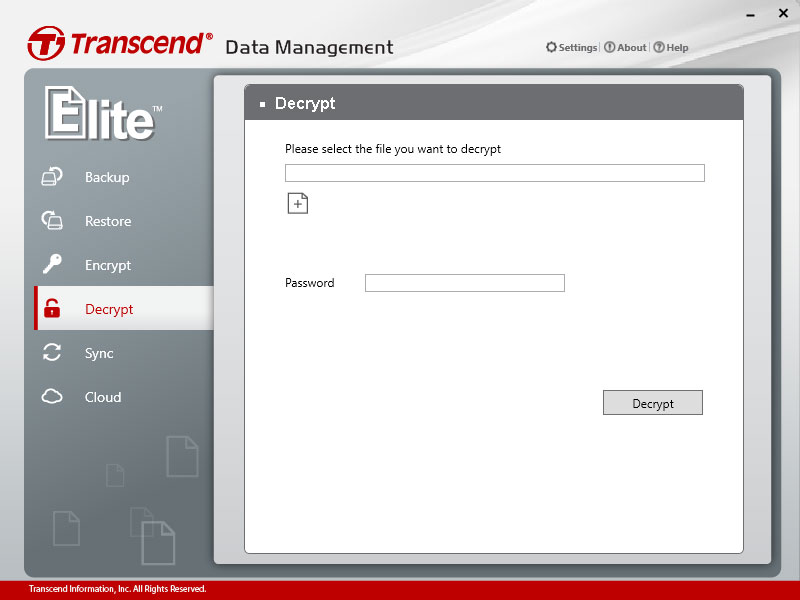The height and width of the screenshot is (600, 800).
Task: Click the Cloud icon in sidebar
Action: point(52,396)
